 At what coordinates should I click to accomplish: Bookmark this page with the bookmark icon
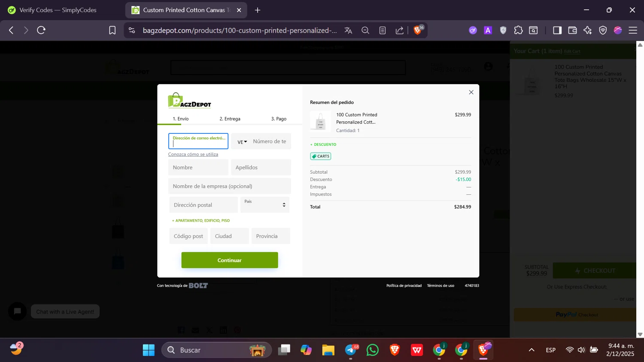112,30
